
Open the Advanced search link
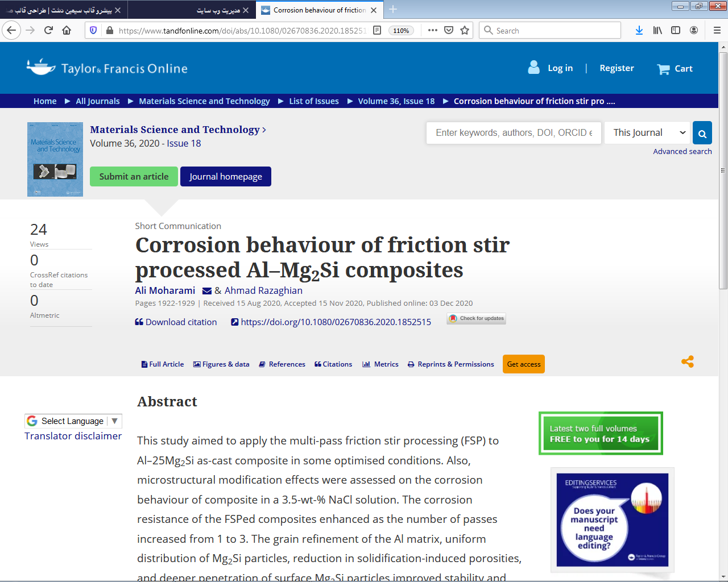tap(682, 152)
